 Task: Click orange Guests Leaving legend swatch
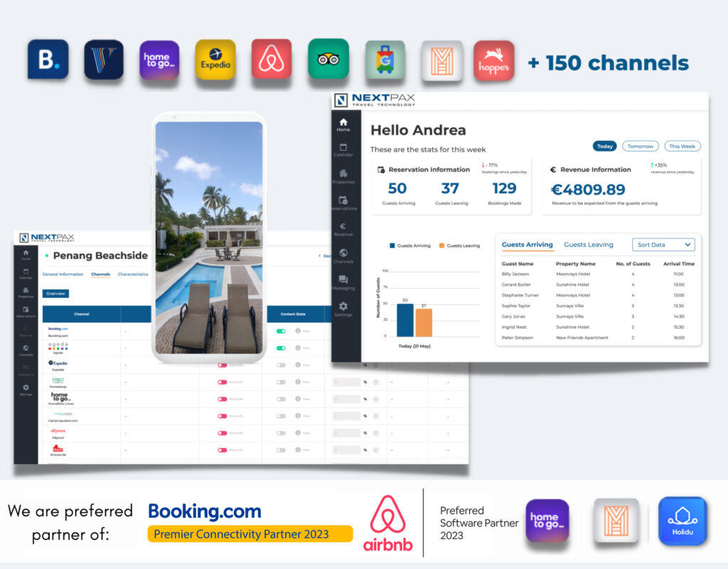pos(442,245)
